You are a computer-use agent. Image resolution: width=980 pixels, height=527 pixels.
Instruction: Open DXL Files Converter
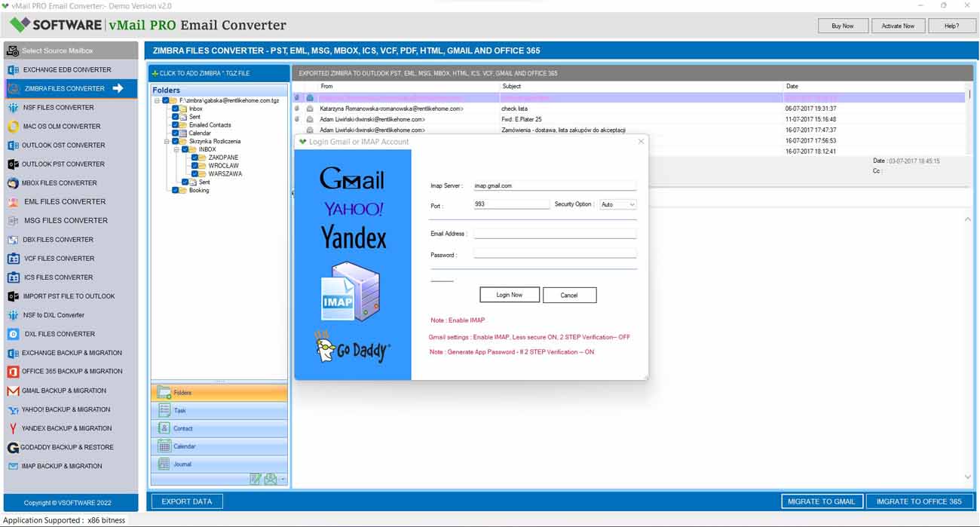[71, 333]
